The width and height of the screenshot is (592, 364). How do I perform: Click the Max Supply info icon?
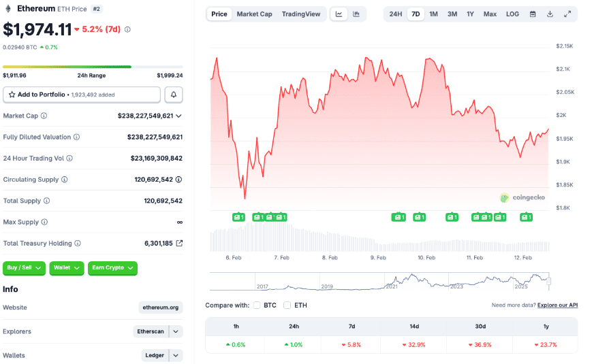pyautogui.click(x=44, y=222)
